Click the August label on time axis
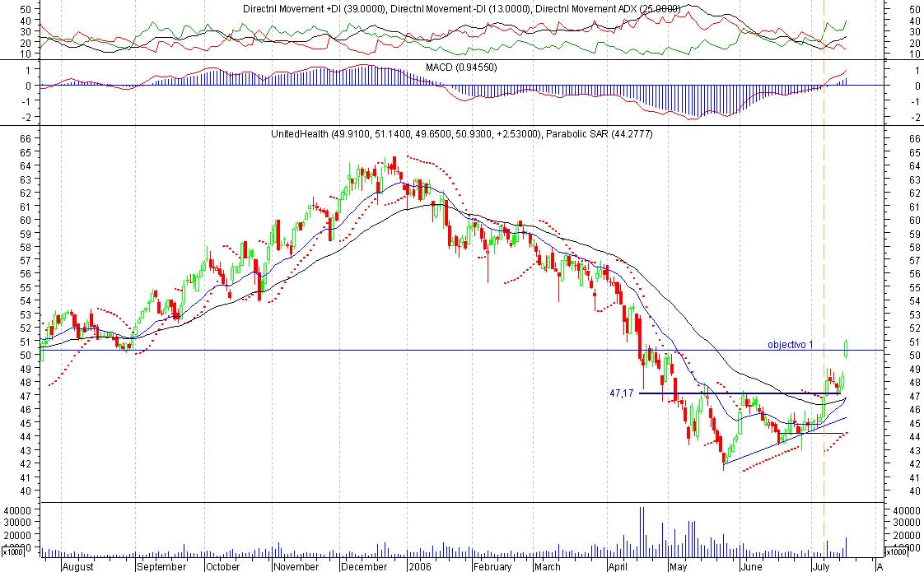The image size is (924, 572). point(77,567)
